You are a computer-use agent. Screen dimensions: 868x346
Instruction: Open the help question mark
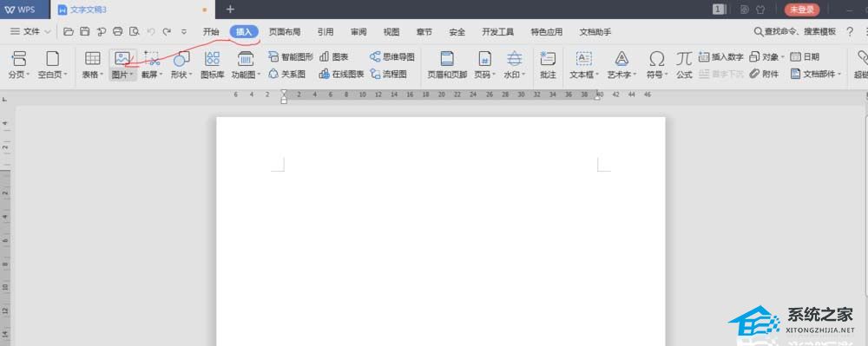click(850, 32)
